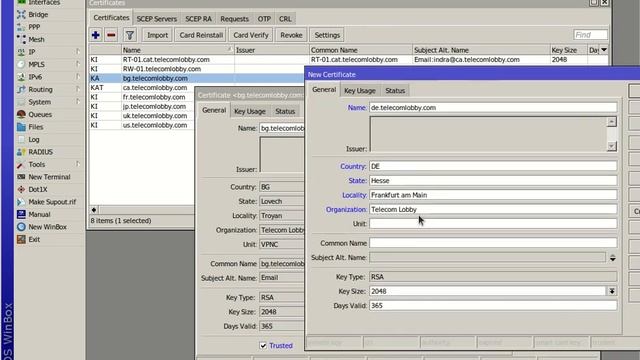
Task: Click the Issuer box scroll down arrow
Action: [x=611, y=146]
